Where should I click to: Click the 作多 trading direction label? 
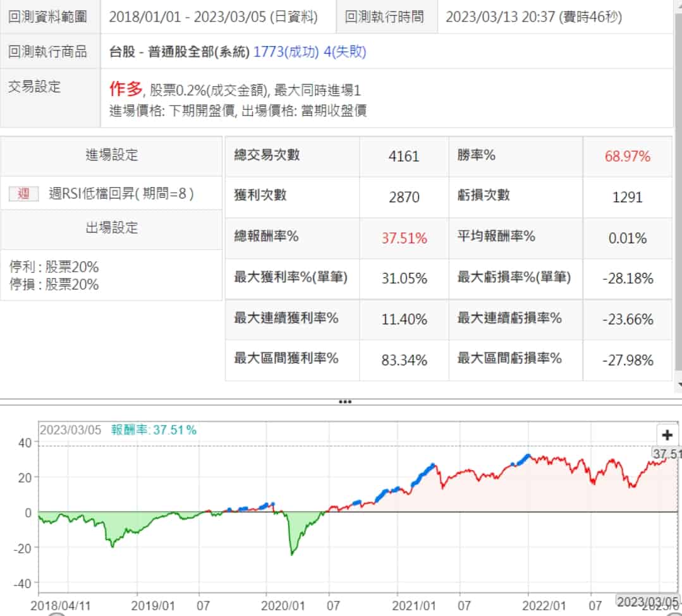[126, 88]
